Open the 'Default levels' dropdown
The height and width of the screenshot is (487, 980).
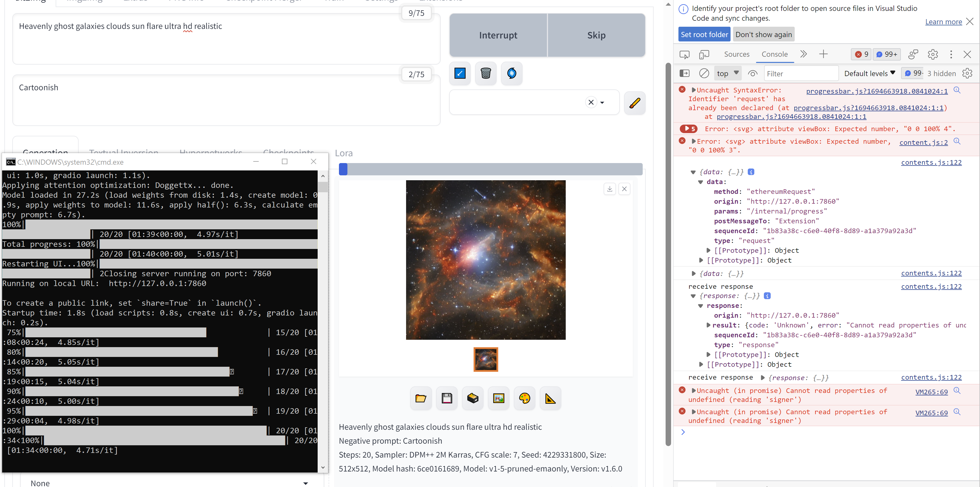pyautogui.click(x=870, y=73)
